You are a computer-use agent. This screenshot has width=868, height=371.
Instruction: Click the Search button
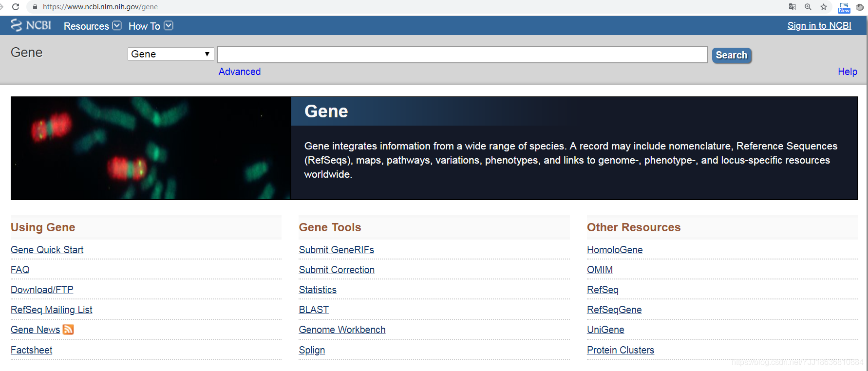[x=732, y=55]
